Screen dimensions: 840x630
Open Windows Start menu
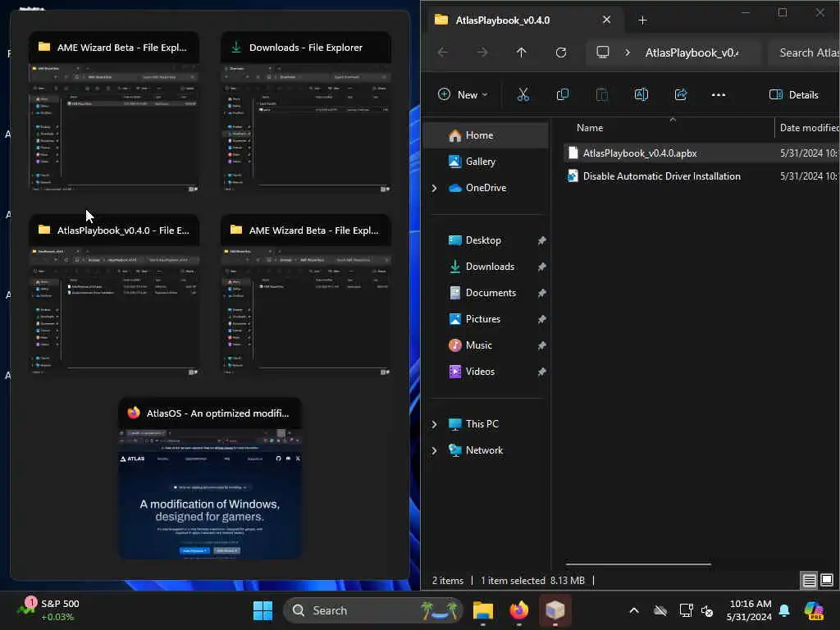pos(262,610)
